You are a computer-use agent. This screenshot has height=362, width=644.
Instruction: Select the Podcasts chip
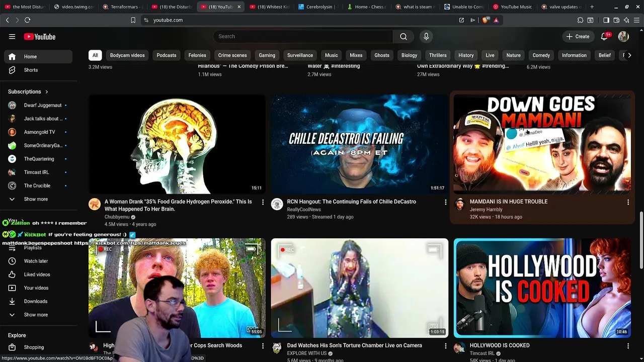167,55
